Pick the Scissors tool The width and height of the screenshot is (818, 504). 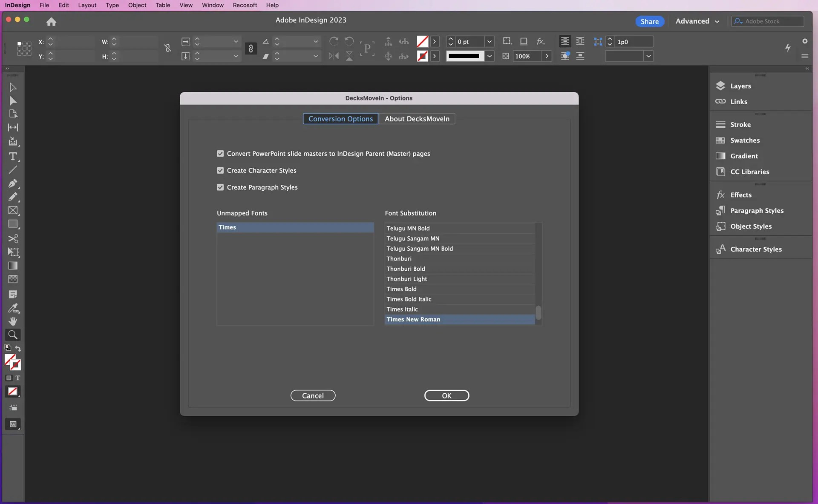[13, 238]
